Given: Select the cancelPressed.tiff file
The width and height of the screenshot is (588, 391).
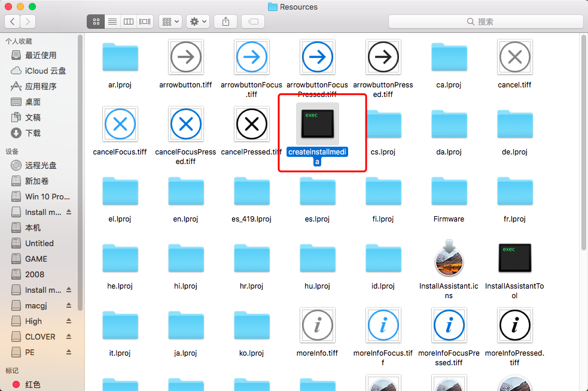Looking at the screenshot, I should coord(251,125).
